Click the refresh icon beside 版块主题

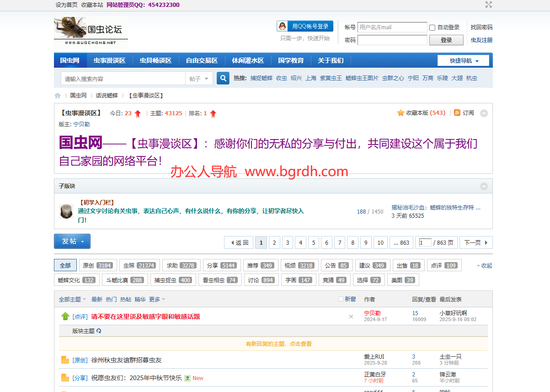99,331
